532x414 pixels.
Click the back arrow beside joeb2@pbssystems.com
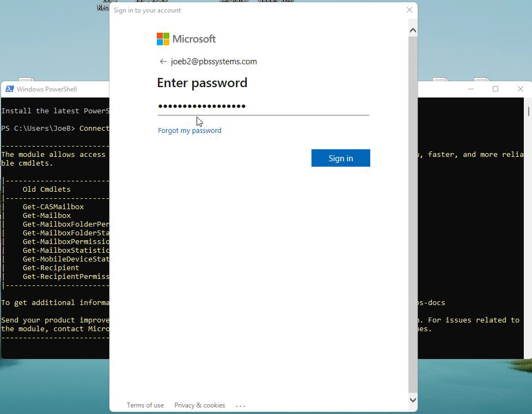pyautogui.click(x=163, y=62)
